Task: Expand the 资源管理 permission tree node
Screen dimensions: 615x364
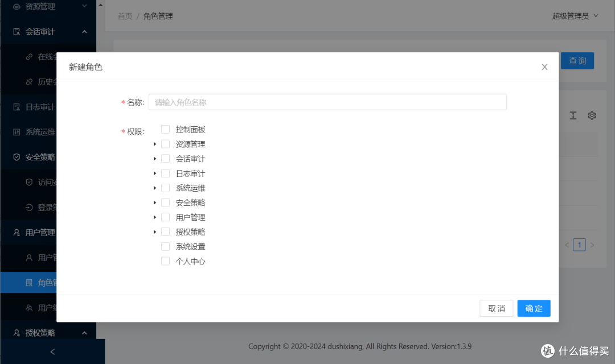Action: click(155, 144)
